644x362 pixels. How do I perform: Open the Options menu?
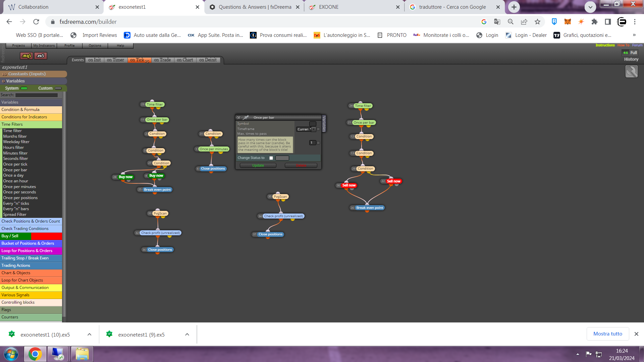[x=95, y=46]
